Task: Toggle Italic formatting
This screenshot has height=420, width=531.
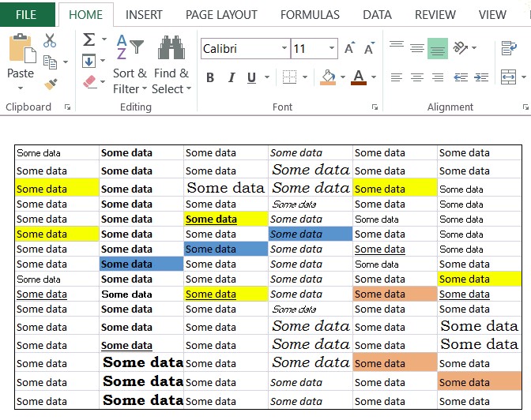Action: [x=232, y=77]
